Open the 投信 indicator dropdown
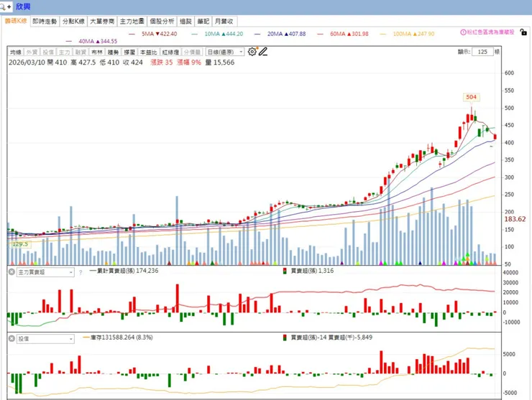 coord(45,339)
